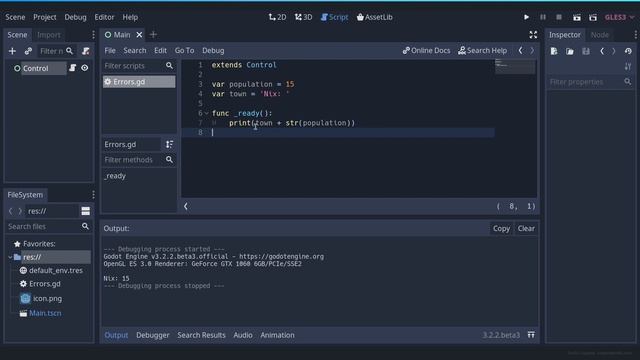Jump to the _ready method
The width and height of the screenshot is (640, 360).
[x=115, y=176]
